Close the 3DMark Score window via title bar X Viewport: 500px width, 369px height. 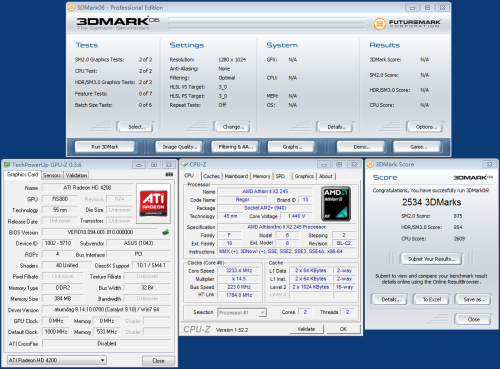point(489,164)
